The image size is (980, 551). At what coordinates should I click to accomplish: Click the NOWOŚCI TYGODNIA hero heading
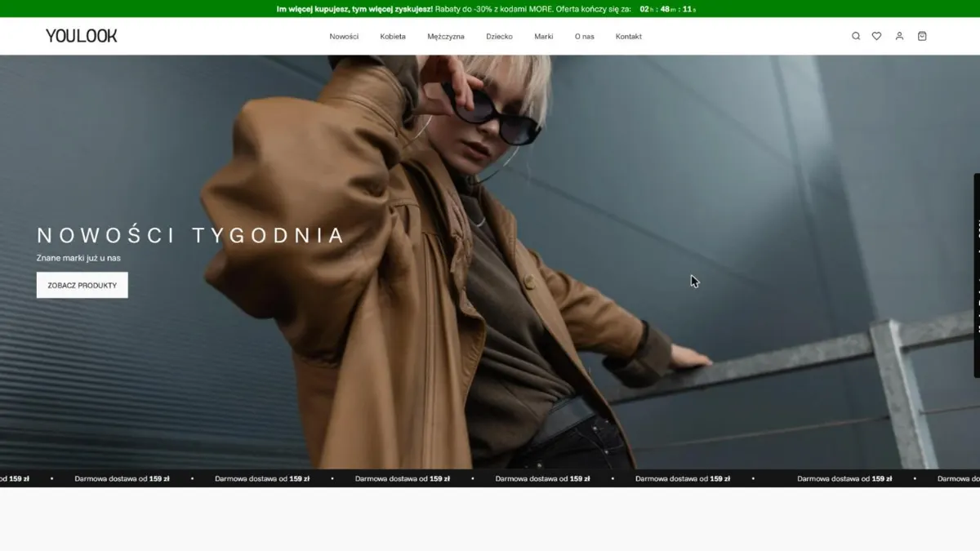coord(191,236)
